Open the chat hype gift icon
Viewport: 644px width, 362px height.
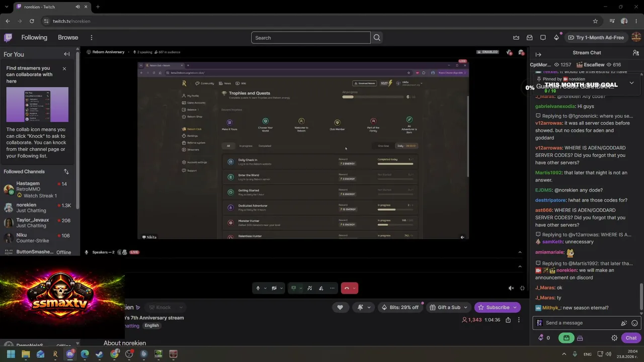tap(580, 338)
